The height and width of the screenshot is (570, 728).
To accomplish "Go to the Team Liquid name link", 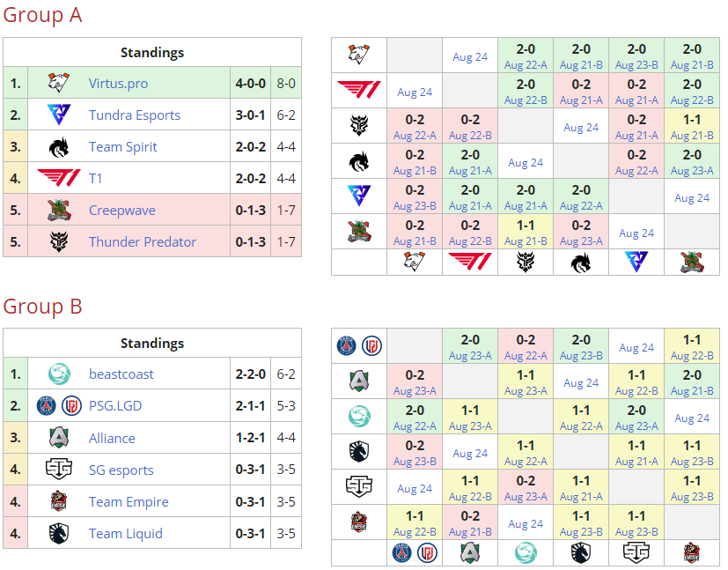I will pyautogui.click(x=125, y=533).
